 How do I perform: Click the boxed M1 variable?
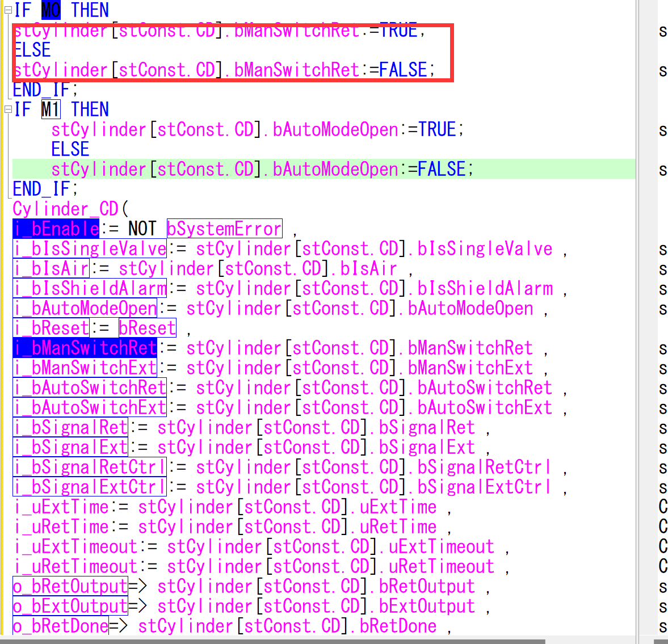coord(51,110)
